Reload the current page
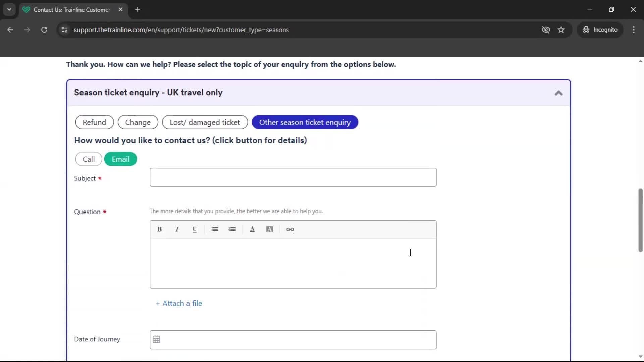The width and height of the screenshot is (644, 362). point(44,30)
